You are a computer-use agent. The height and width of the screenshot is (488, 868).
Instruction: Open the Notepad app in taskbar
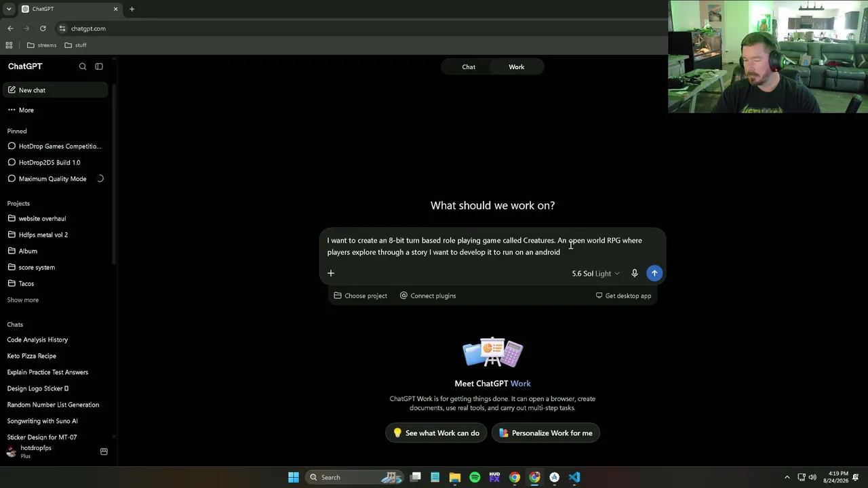(435, 477)
